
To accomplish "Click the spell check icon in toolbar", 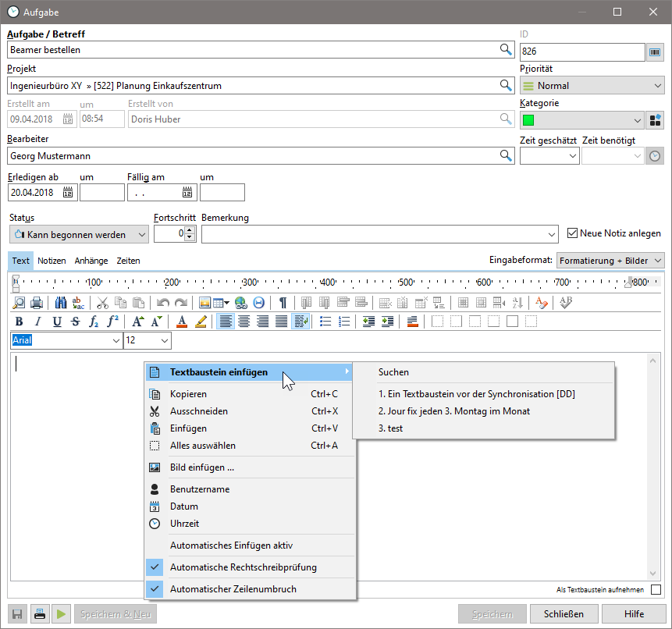I will click(x=566, y=303).
